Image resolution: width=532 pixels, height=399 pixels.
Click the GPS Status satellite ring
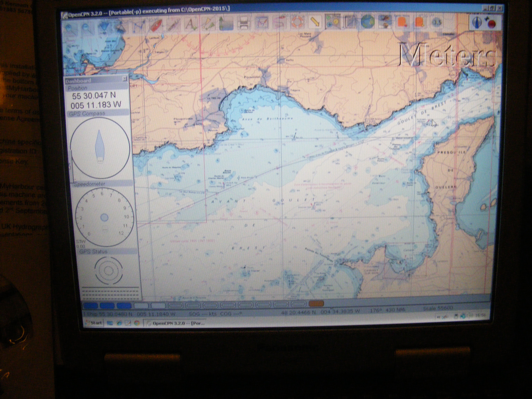(x=109, y=271)
